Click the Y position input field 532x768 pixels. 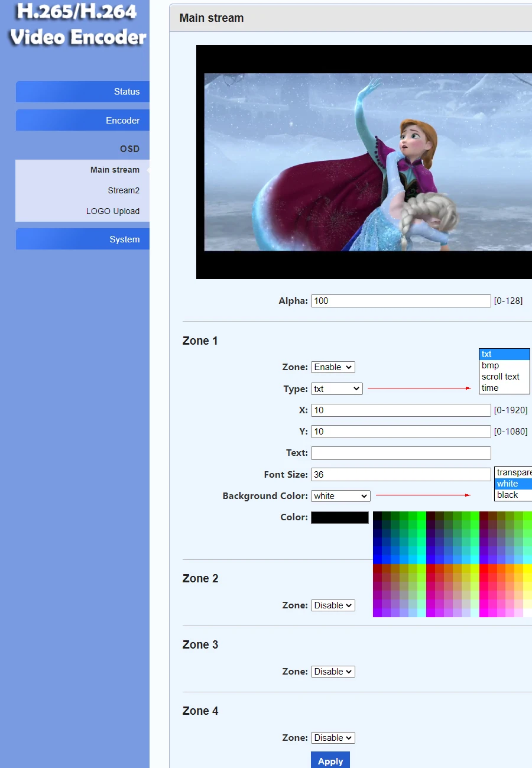click(x=401, y=432)
